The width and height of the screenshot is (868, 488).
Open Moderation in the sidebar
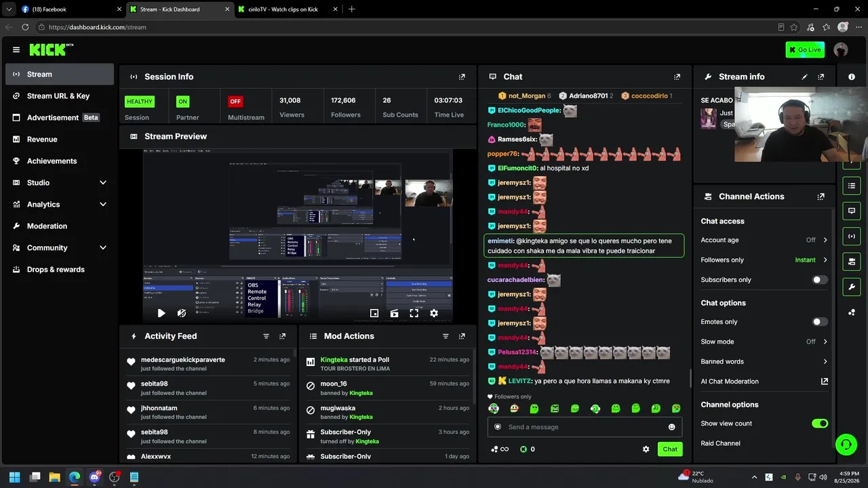(x=60, y=226)
